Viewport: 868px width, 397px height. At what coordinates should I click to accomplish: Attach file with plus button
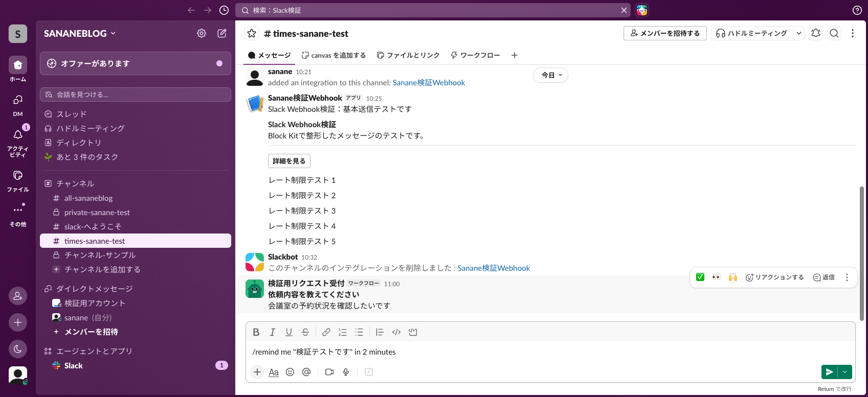pyautogui.click(x=257, y=372)
